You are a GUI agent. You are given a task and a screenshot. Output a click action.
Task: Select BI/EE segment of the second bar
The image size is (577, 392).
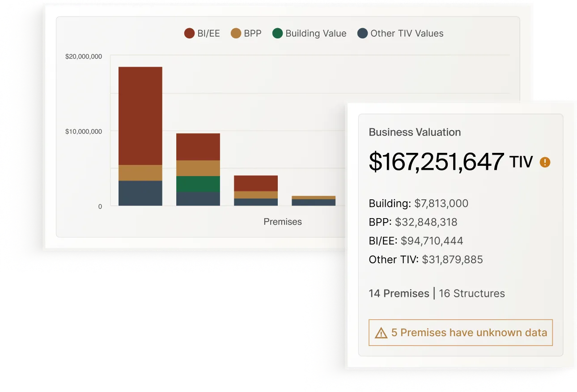click(198, 147)
